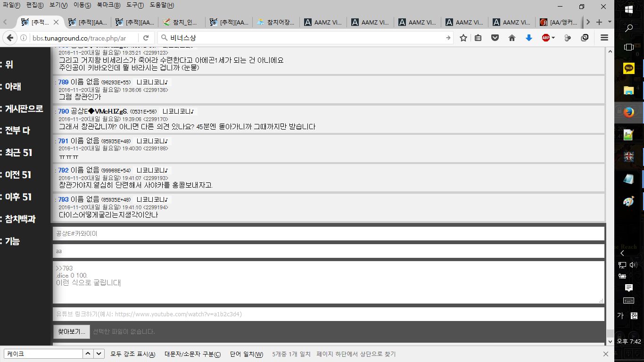This screenshot has height=362, width=644.
Task: Click the YouTube link input field
Action: pyautogui.click(x=328, y=314)
